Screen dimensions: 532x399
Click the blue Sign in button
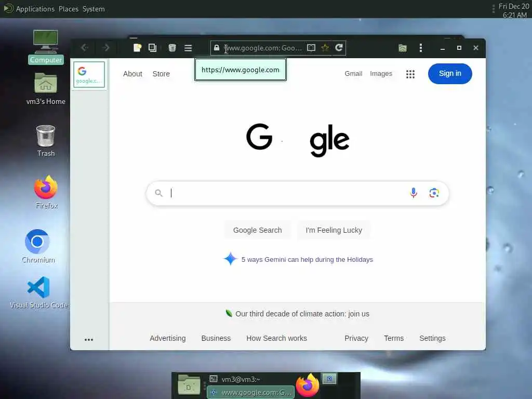450,74
